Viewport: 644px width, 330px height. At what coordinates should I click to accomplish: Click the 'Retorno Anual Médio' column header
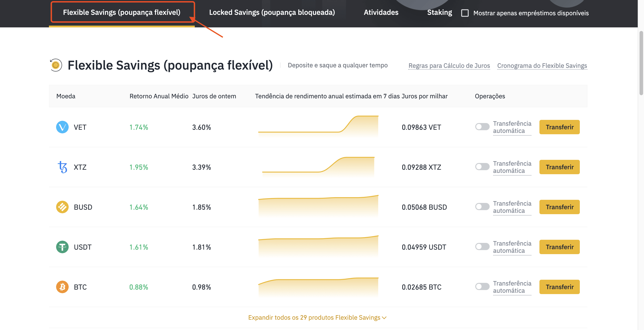pos(159,96)
